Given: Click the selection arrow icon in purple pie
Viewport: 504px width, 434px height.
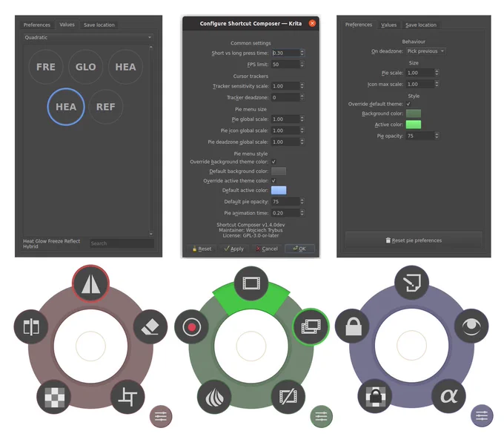Looking at the screenshot, I should [411, 283].
